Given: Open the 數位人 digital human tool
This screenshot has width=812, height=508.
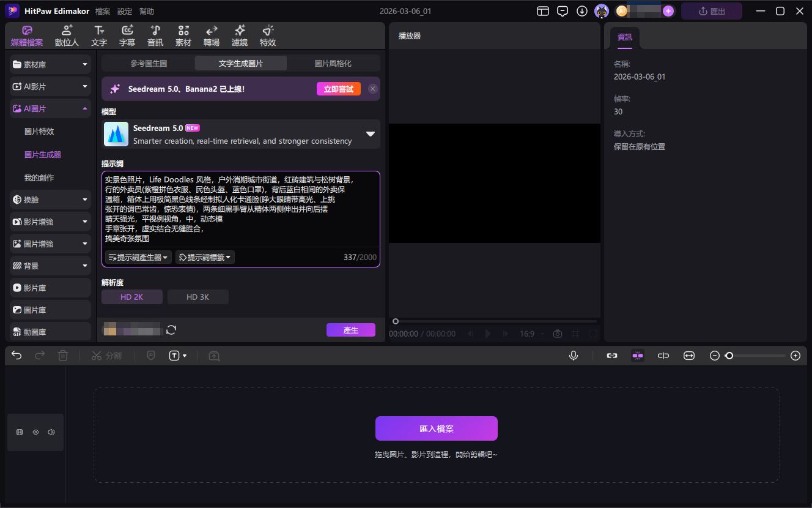Looking at the screenshot, I should pyautogui.click(x=67, y=35).
